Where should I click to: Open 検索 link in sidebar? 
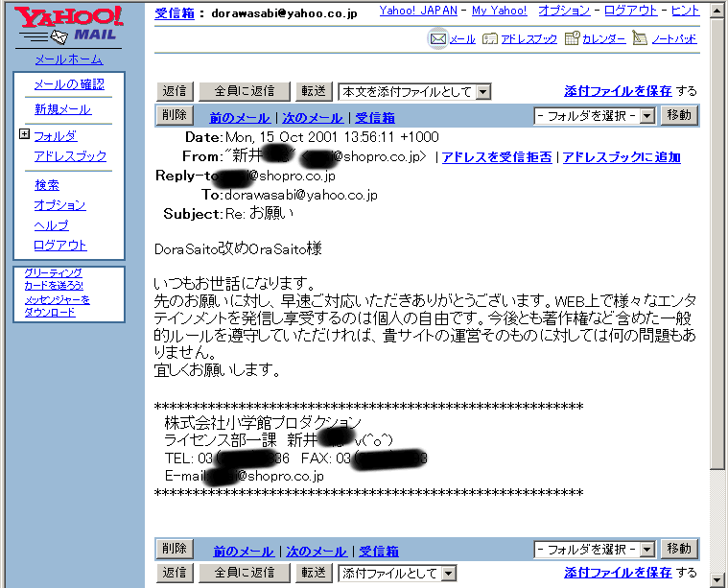pyautogui.click(x=47, y=185)
